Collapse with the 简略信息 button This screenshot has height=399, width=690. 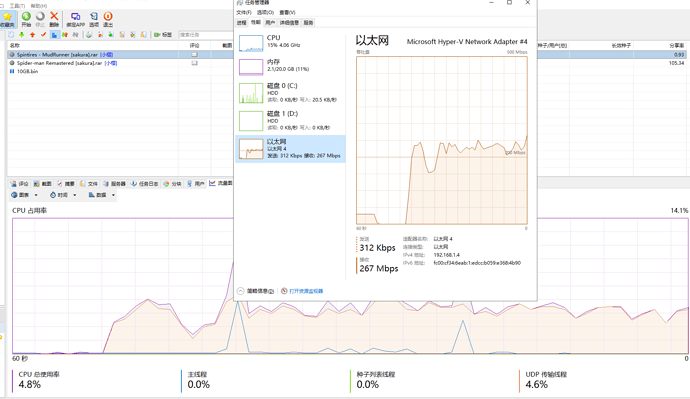point(256,291)
